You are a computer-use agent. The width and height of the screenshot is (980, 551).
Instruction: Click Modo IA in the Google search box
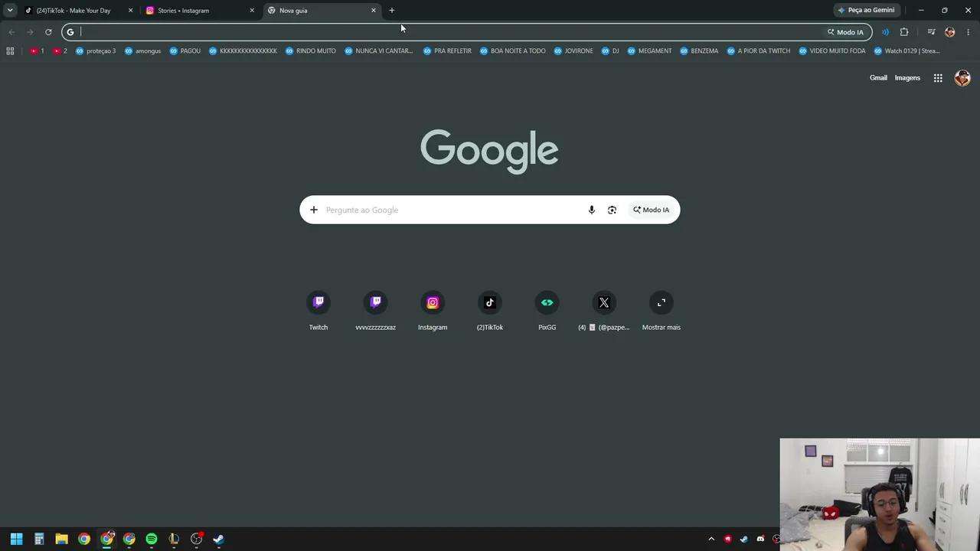[651, 210]
